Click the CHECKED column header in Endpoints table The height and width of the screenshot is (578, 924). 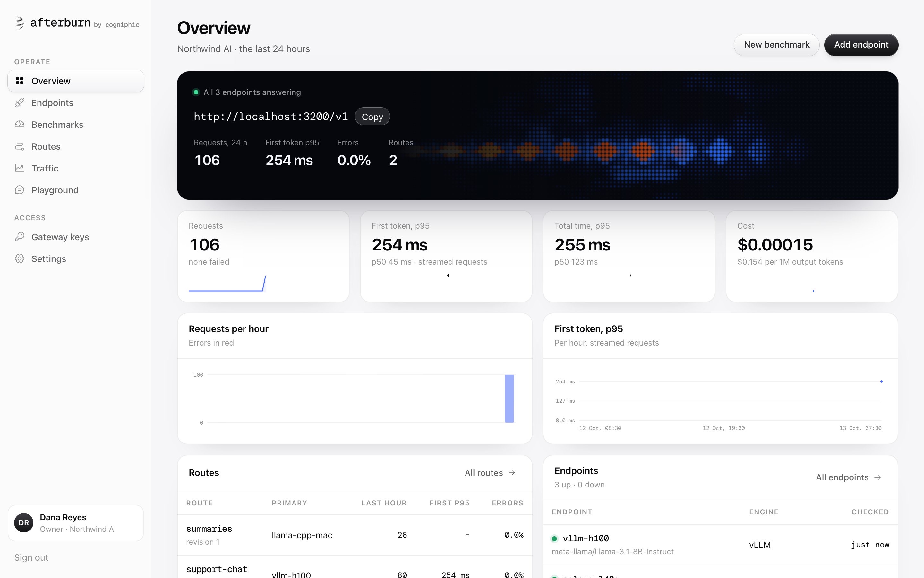click(870, 512)
